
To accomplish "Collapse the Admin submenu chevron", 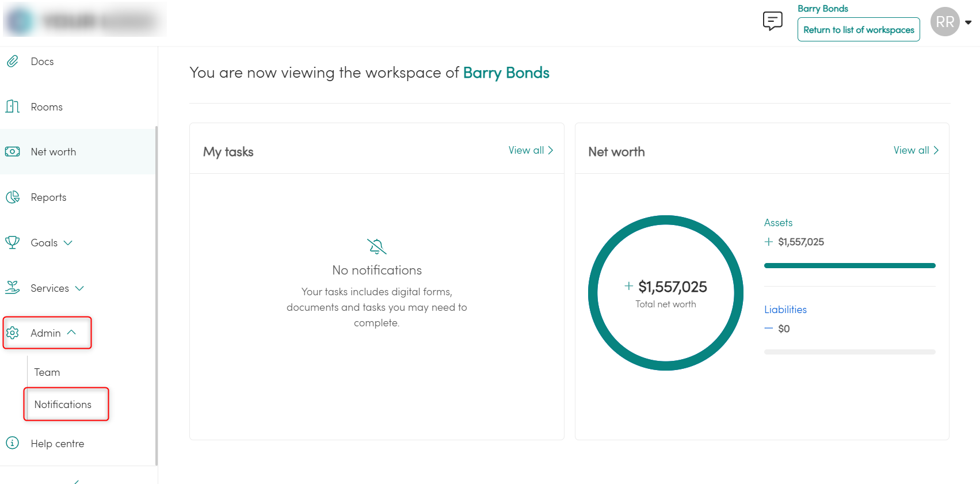I will [71, 333].
